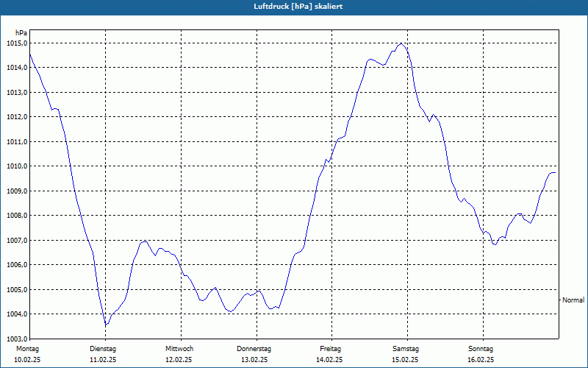Select the title 'Luftdruck [hPa] skaliert'
Image resolution: width=588 pixels, height=368 pixels.
coord(298,7)
